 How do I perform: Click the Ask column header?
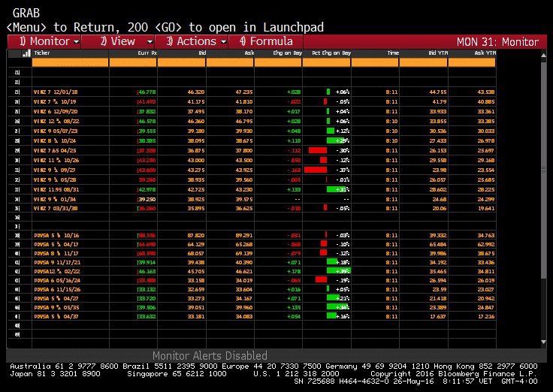coord(249,53)
